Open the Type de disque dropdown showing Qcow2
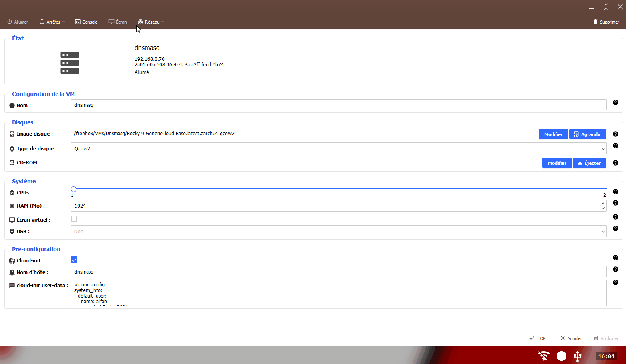The width and height of the screenshot is (626, 364). coord(602,148)
